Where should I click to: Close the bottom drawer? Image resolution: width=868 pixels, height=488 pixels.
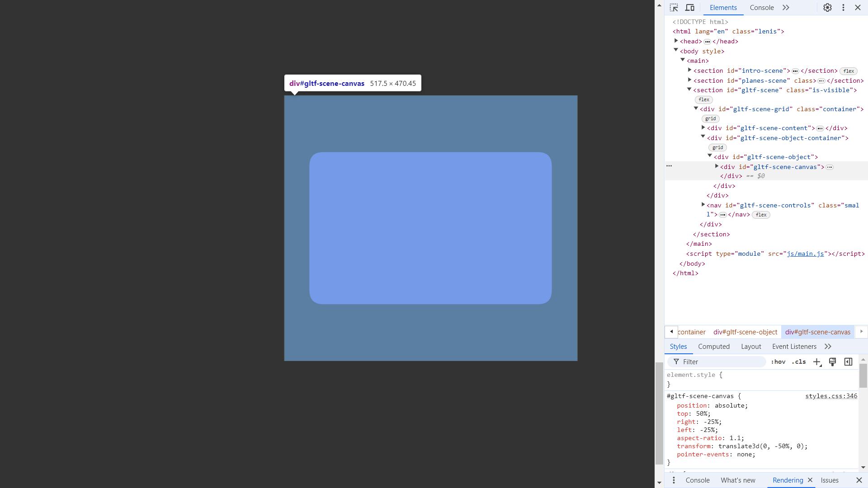tap(859, 480)
